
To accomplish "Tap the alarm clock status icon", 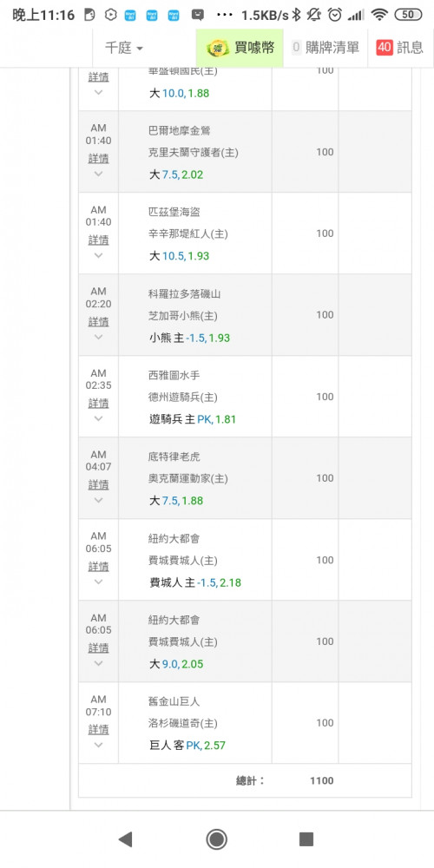I will pos(334,15).
